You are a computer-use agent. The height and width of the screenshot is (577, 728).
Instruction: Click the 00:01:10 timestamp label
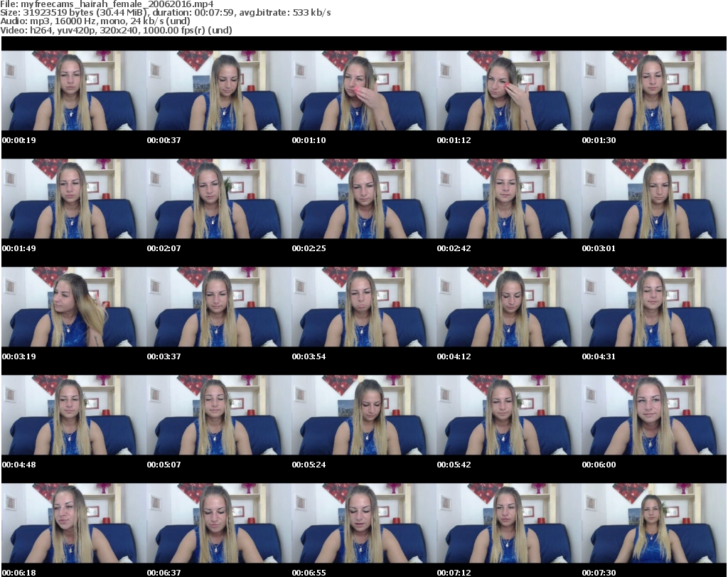[x=309, y=140]
